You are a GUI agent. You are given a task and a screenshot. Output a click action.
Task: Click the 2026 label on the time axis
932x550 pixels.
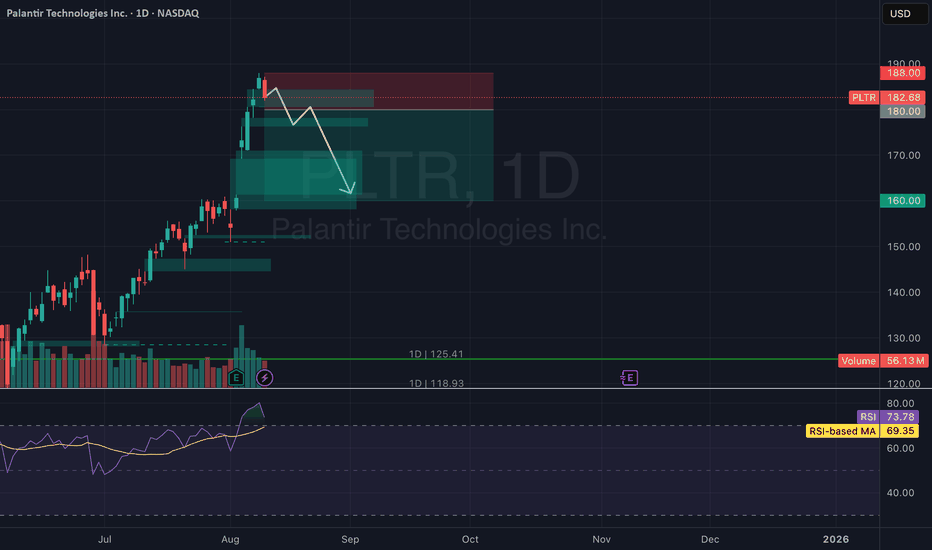click(x=836, y=539)
